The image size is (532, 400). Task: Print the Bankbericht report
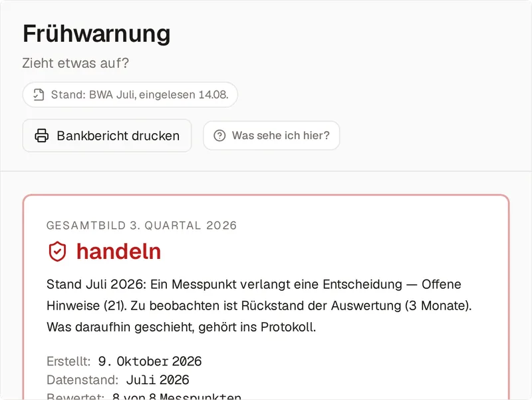tap(107, 136)
